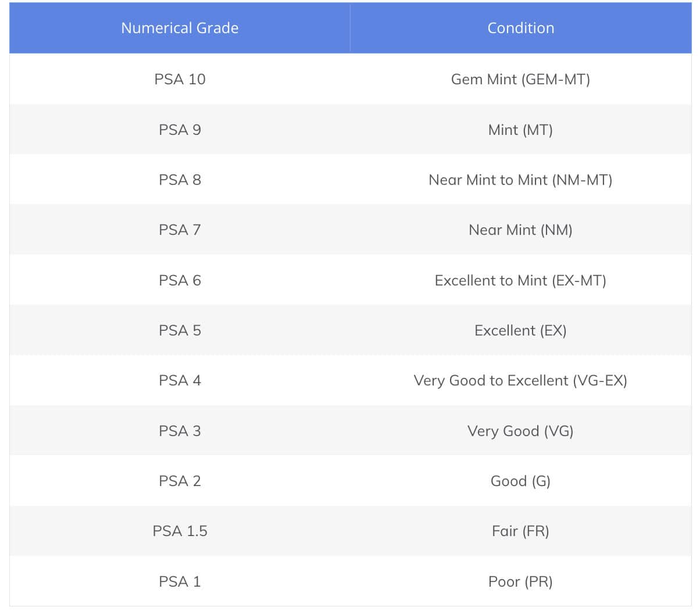The image size is (700, 614).
Task: Click Very Good to Excellent (VG-EX)
Action: 520,380
